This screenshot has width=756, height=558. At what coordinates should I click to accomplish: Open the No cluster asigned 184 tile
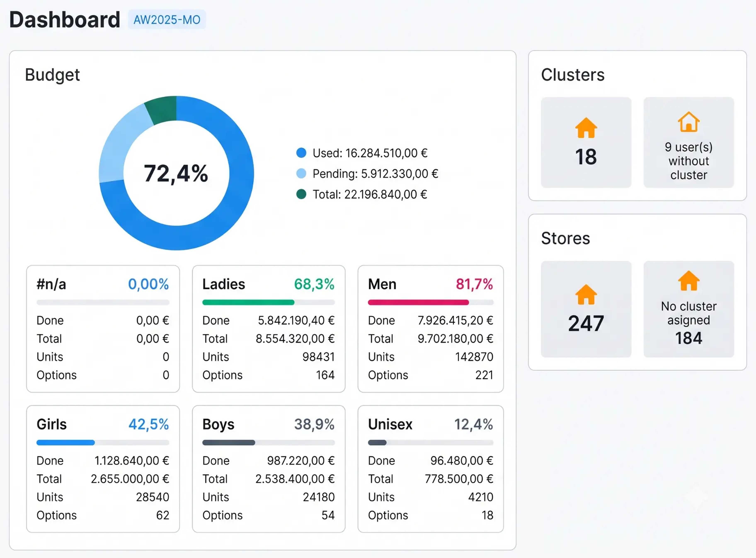click(x=688, y=309)
